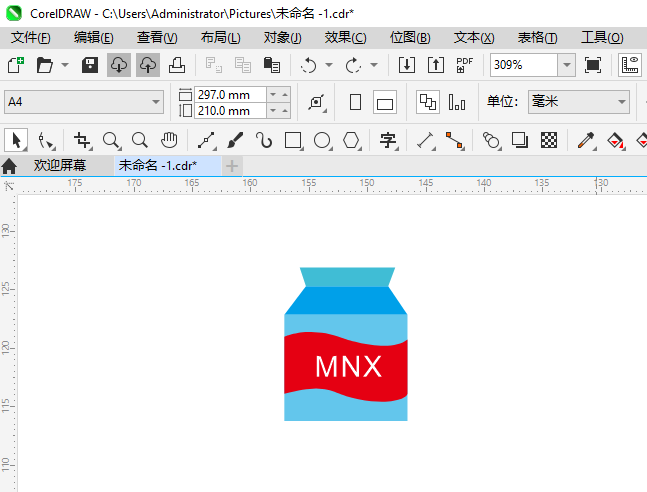Select the Freehand curve tool
This screenshot has height=492, width=647.
click(206, 141)
